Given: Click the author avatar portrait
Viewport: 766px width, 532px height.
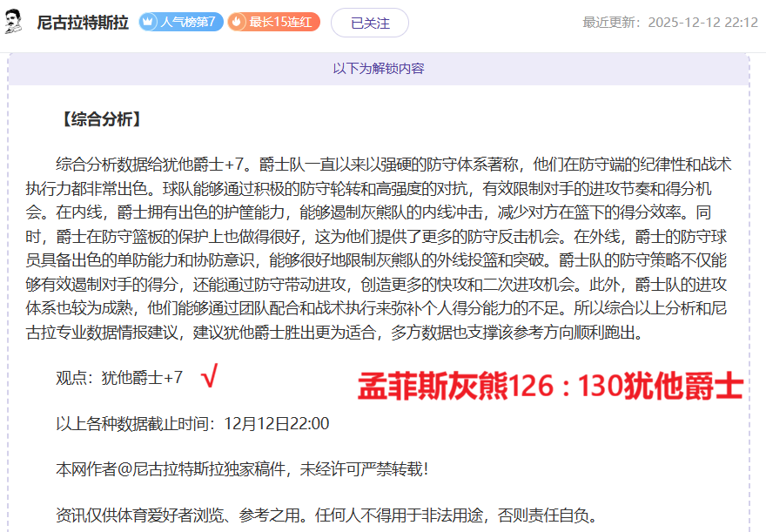Looking at the screenshot, I should (14, 22).
